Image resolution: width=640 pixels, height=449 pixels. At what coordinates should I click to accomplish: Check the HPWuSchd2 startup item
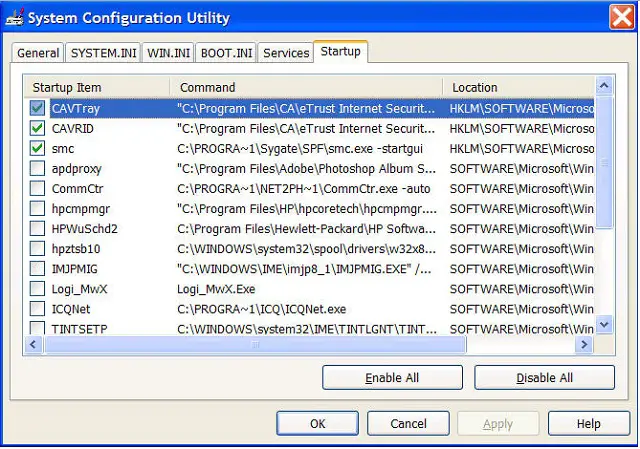click(37, 228)
